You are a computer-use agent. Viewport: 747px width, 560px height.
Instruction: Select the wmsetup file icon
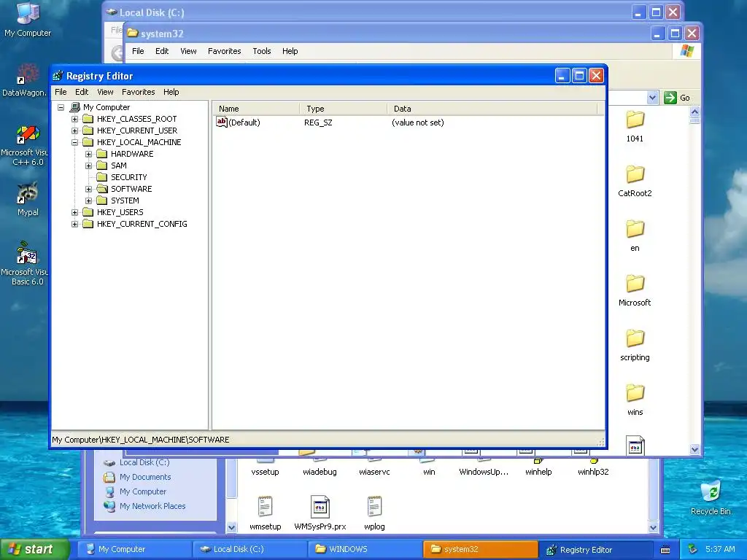(x=265, y=507)
